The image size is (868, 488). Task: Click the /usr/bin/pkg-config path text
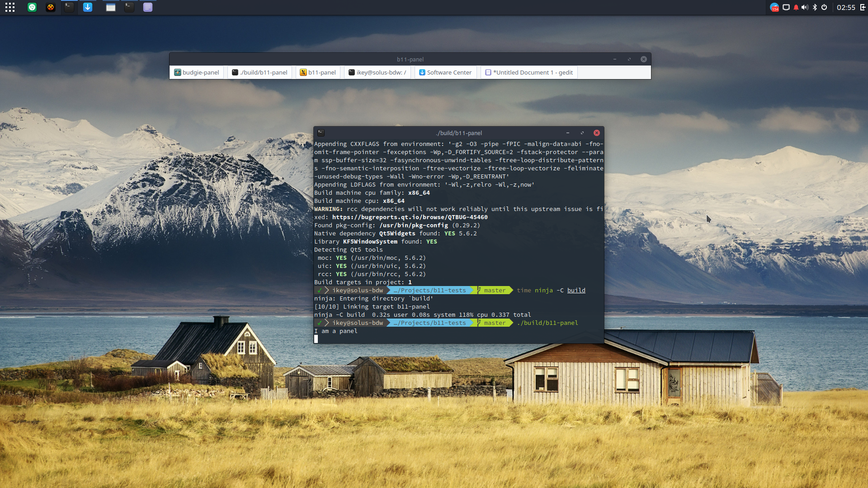[414, 225]
